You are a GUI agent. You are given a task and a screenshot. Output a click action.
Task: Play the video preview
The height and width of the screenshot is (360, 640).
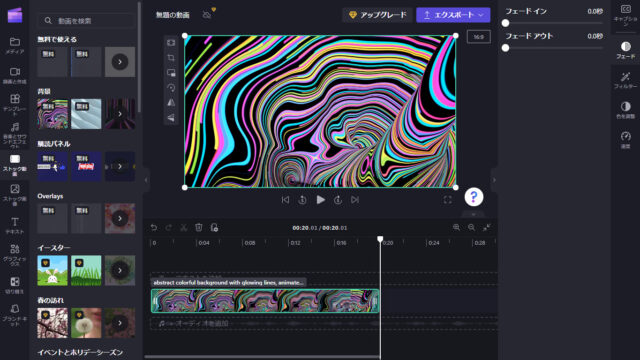[x=320, y=200]
